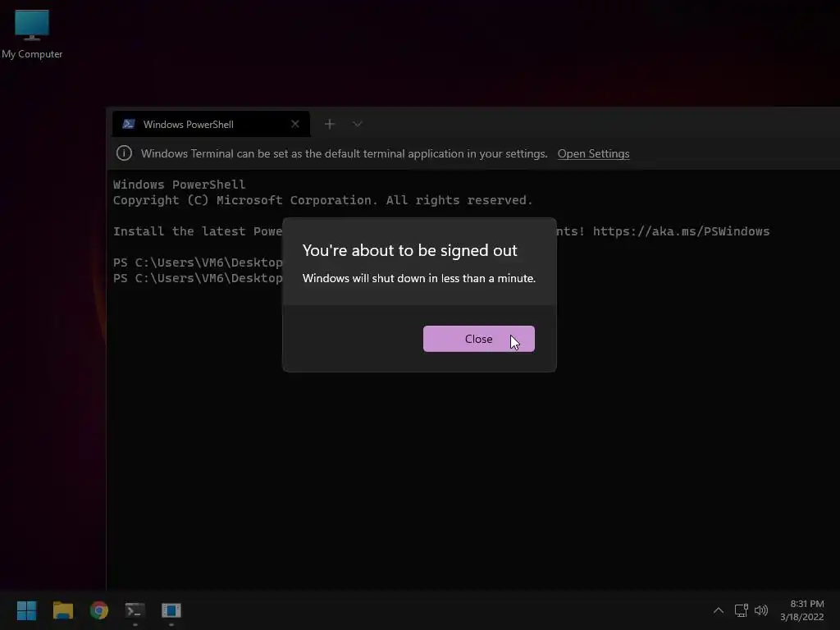Click the 'Windows Terminal can be set' info text

coord(344,153)
